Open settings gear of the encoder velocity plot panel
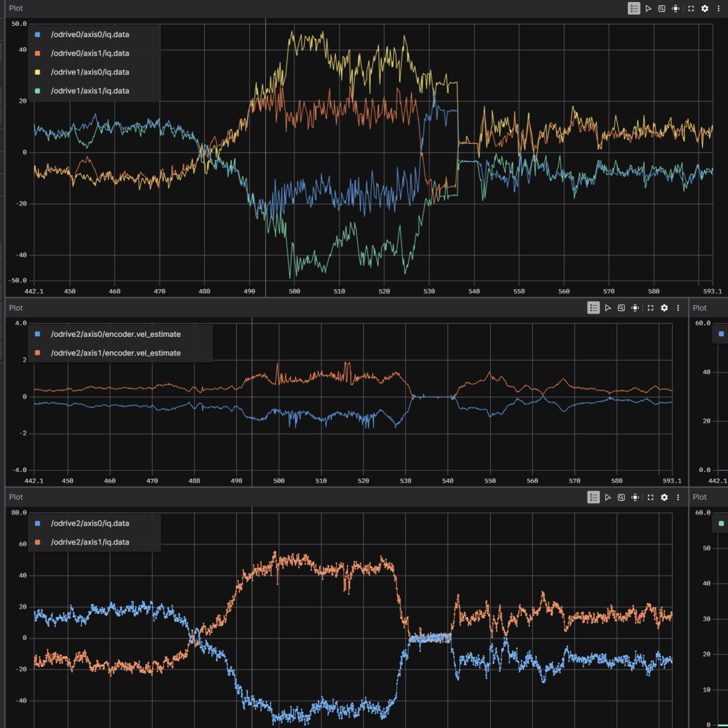This screenshot has width=728, height=728. (x=664, y=308)
